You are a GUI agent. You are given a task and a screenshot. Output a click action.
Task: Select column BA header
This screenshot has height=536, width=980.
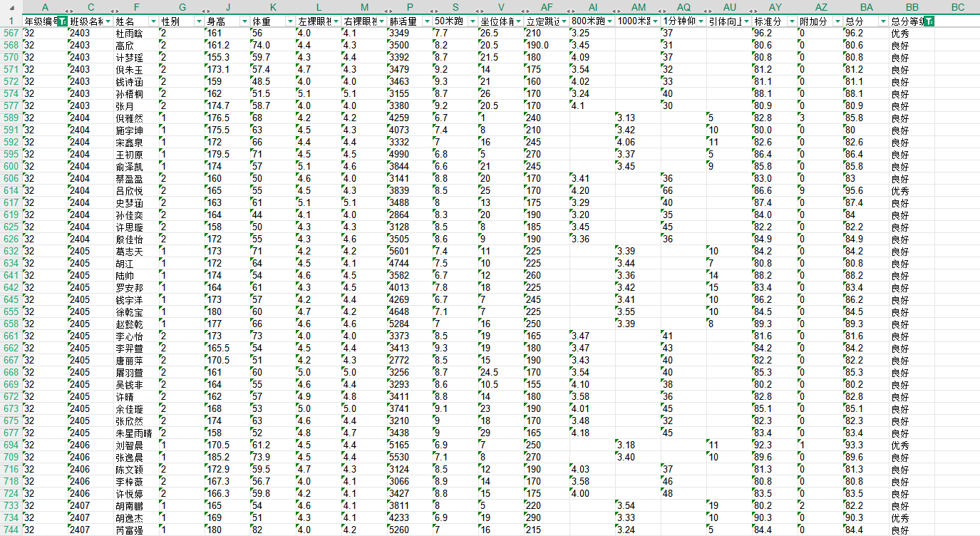click(866, 7)
